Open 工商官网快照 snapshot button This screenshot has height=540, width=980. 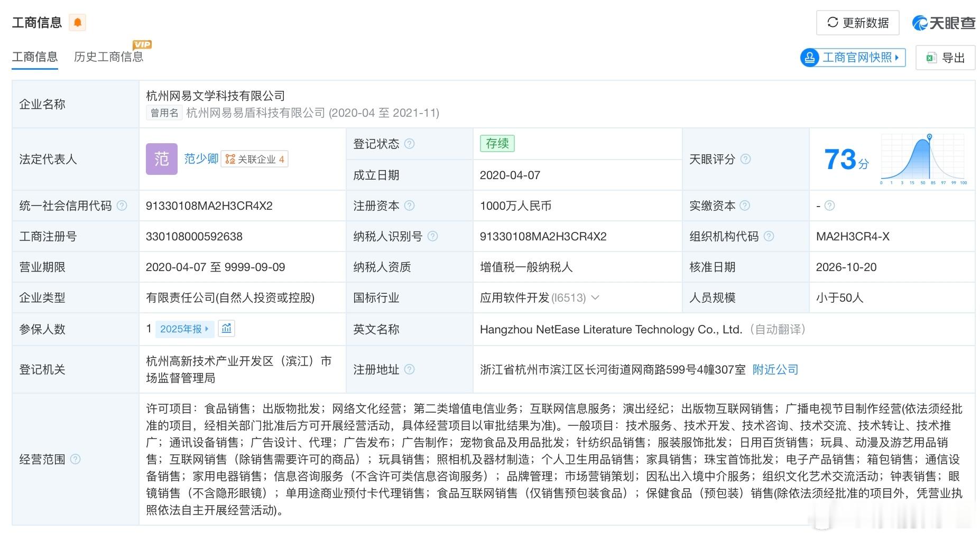pyautogui.click(x=853, y=58)
